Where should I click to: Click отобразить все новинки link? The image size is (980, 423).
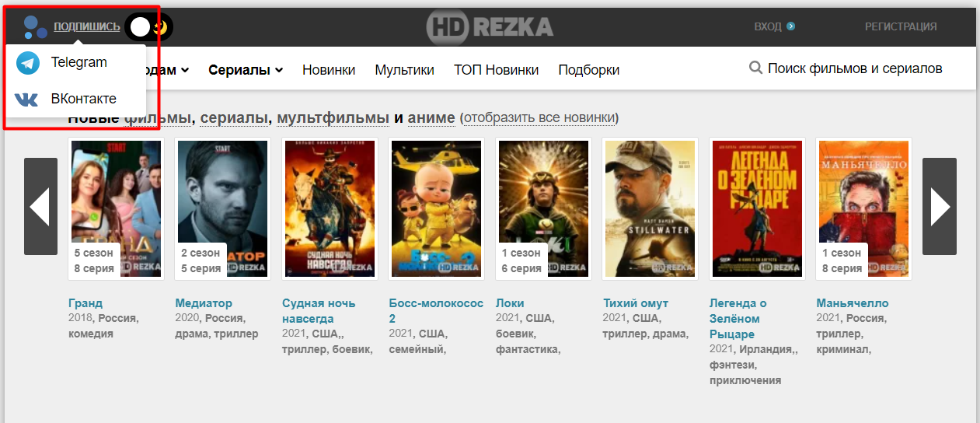(x=539, y=117)
